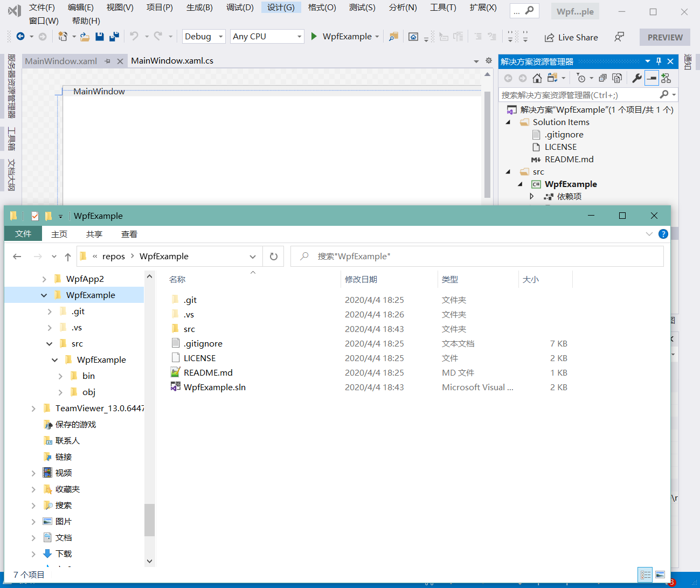Viewport: 700px width, 588px height.
Task: Expand the 依赖项 node in Solution Explorer
Action: 532,197
